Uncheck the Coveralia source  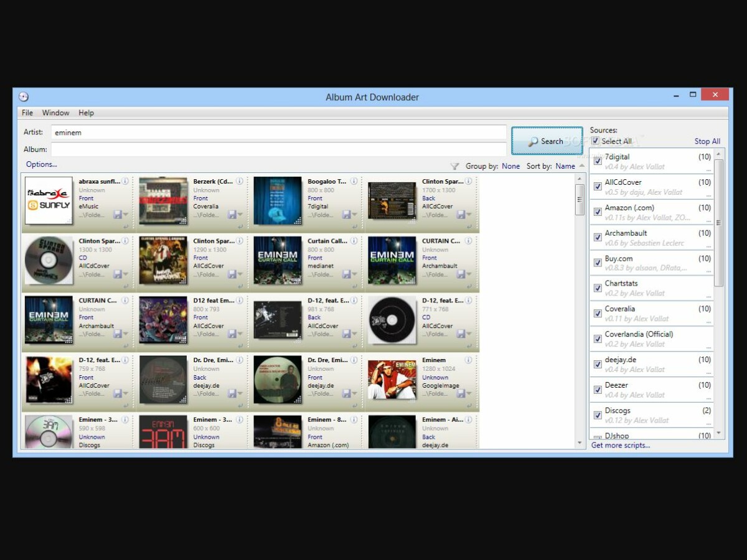[x=598, y=314]
